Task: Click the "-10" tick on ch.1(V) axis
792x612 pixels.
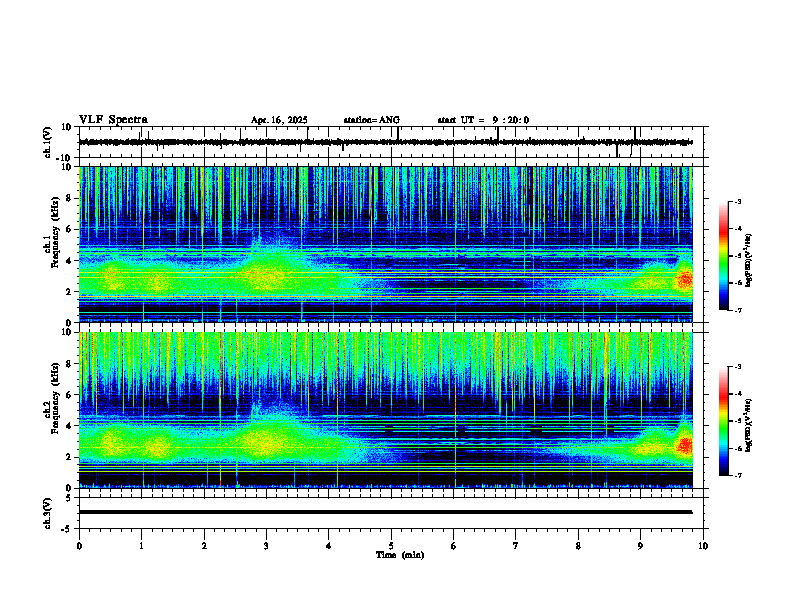Action: (x=64, y=158)
